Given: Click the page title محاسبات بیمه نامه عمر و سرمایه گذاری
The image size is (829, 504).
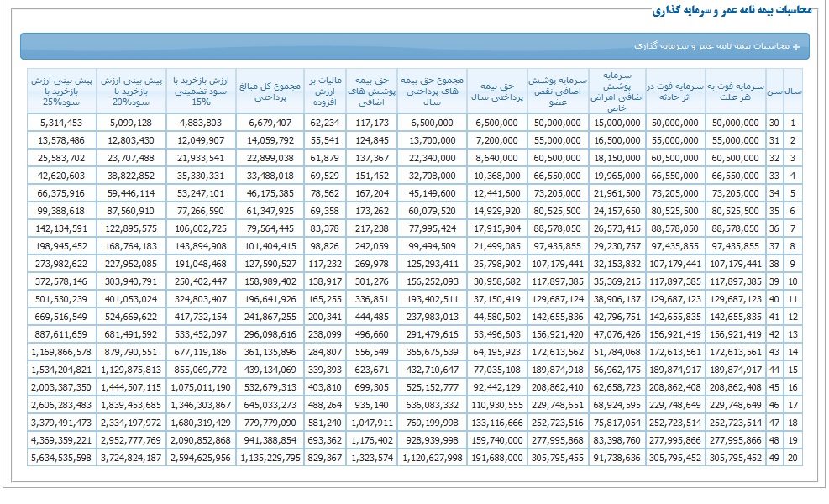Looking at the screenshot, I should pyautogui.click(x=731, y=10).
